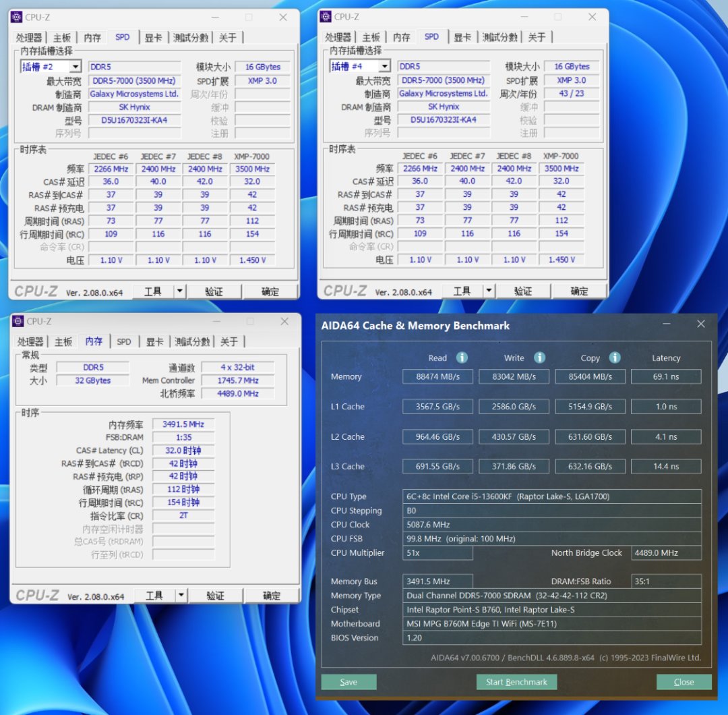
Task: Open slot #2 dropdown in top-left CPU-Z
Action: click(75, 66)
